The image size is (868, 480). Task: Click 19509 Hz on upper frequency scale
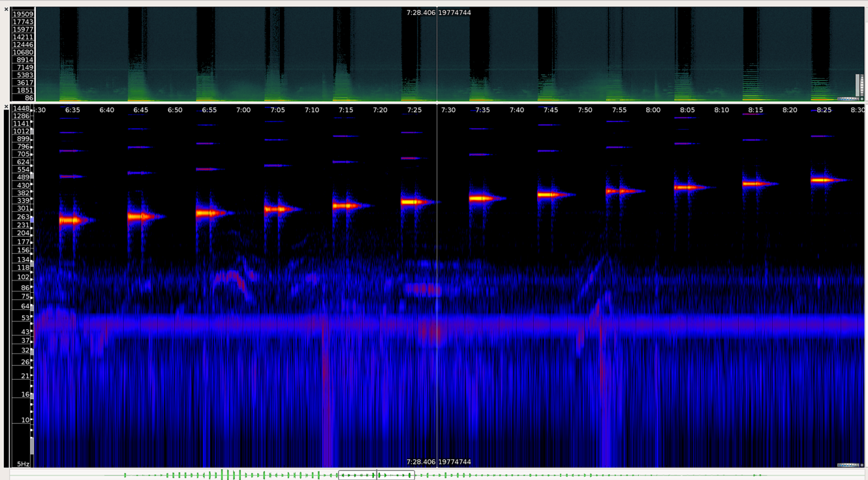(x=23, y=14)
